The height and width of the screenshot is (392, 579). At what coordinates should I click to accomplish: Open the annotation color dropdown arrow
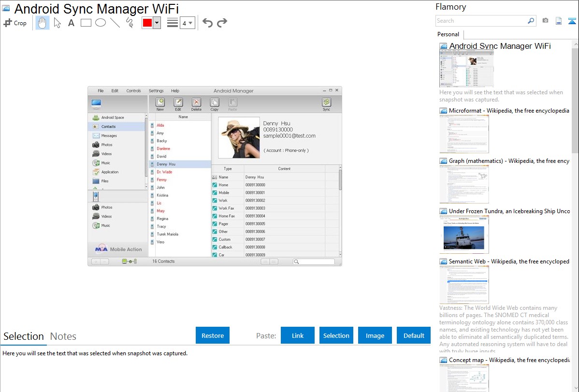pos(157,23)
